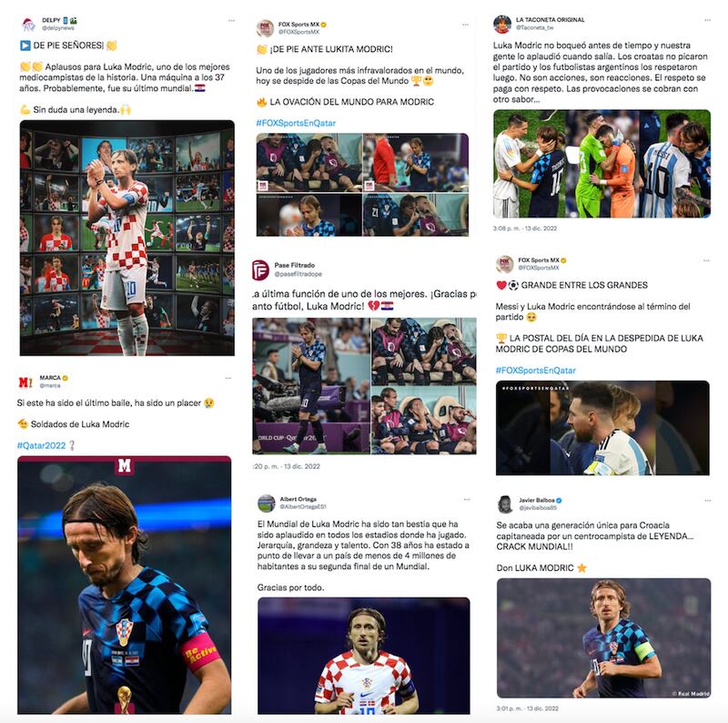View the Modric applauding collage image
Image resolution: width=728 pixels, height=723 pixels.
(x=127, y=238)
